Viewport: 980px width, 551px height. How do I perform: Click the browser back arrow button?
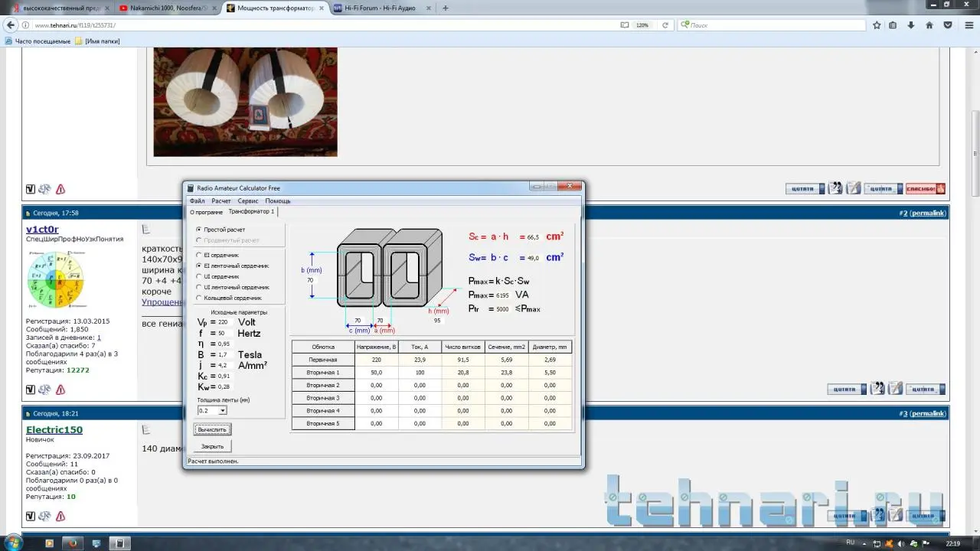(x=11, y=25)
